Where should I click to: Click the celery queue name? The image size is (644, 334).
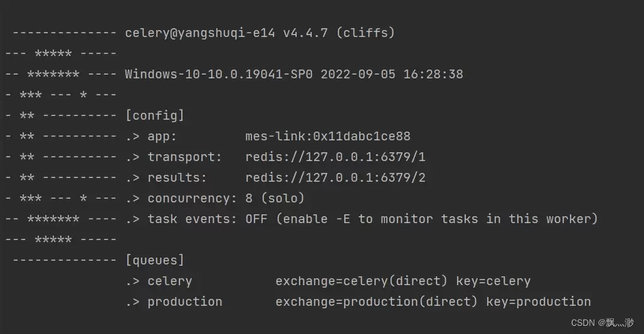coord(170,281)
